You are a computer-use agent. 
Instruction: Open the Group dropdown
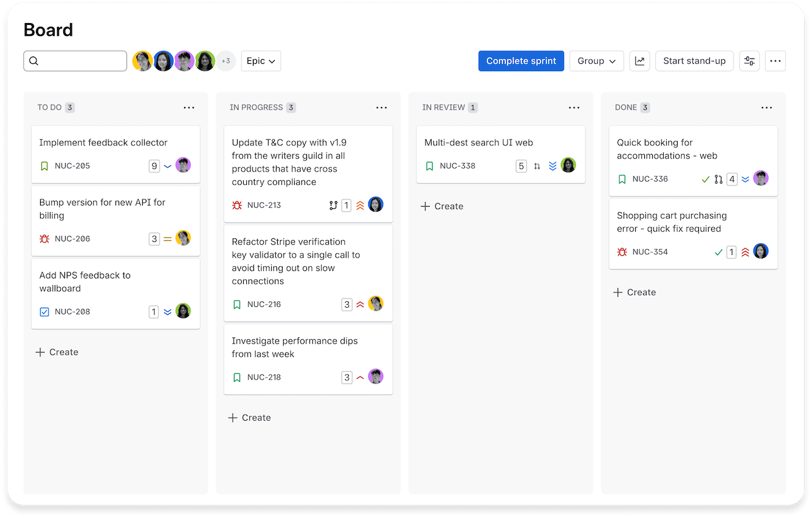pyautogui.click(x=596, y=61)
